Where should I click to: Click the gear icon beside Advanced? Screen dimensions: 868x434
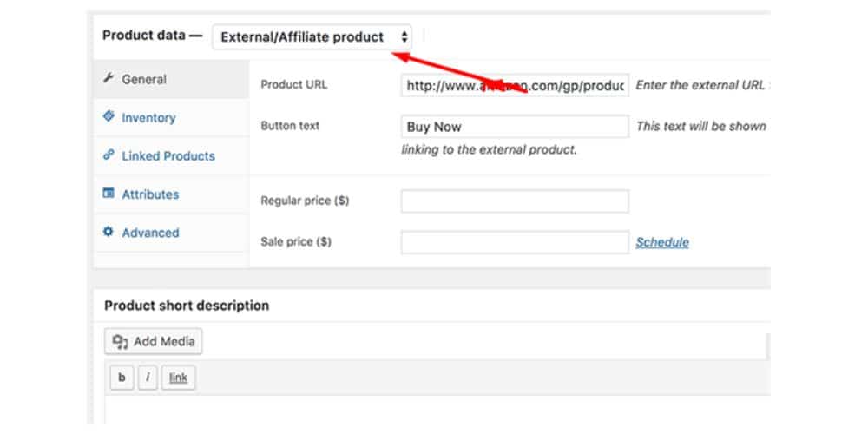pyautogui.click(x=108, y=233)
